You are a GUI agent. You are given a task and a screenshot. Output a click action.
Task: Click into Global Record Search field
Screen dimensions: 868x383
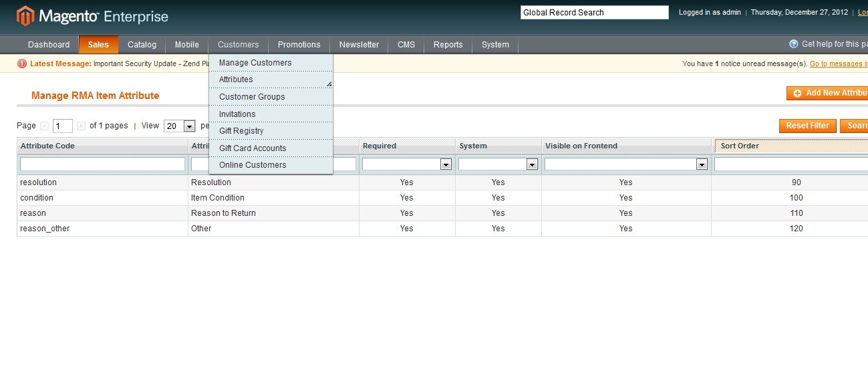coord(594,13)
